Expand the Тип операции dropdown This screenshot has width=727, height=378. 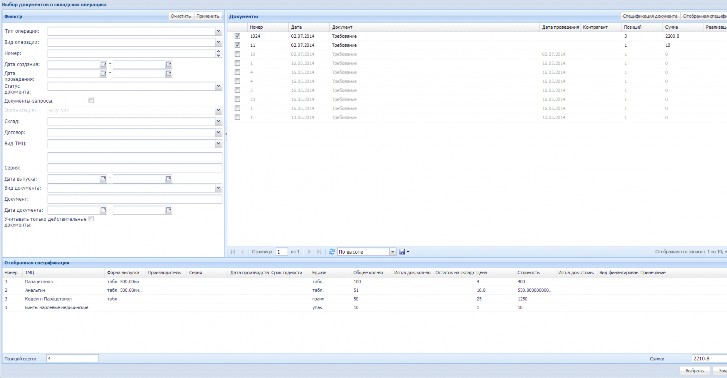[x=218, y=31]
